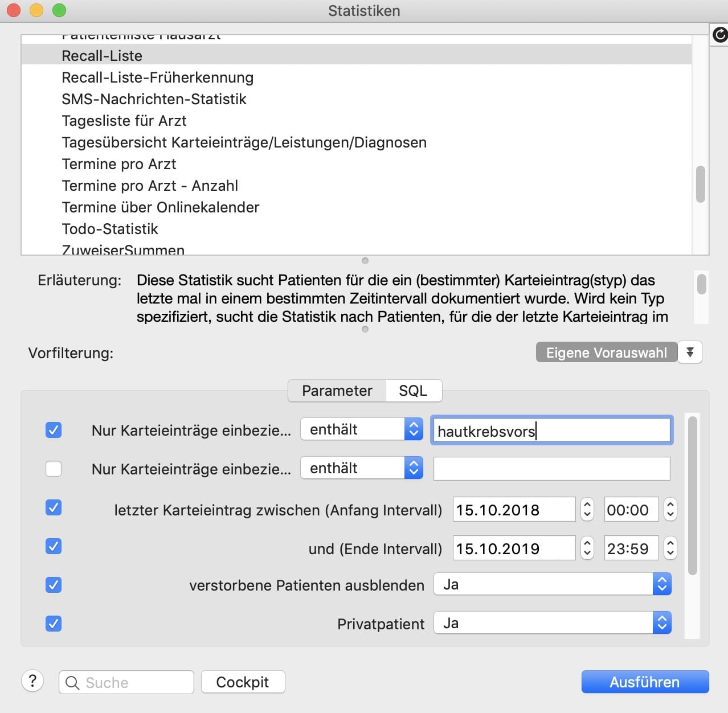
Task: Enable the second Karteieinträge filter checkbox
Action: pyautogui.click(x=54, y=469)
